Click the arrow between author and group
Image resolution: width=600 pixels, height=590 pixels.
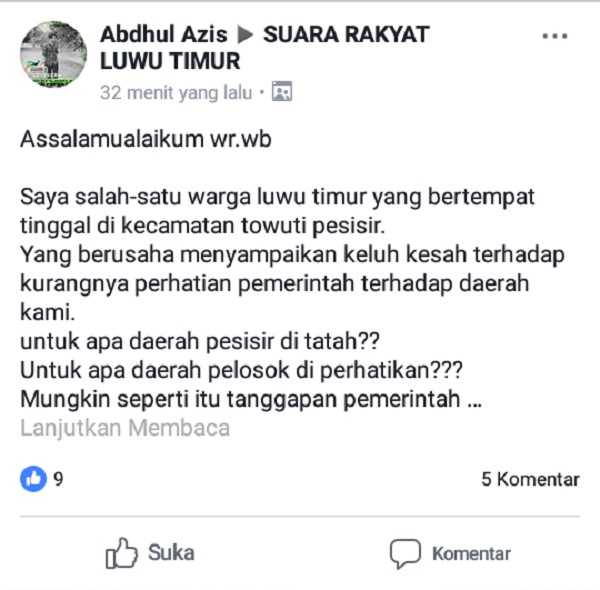click(245, 34)
